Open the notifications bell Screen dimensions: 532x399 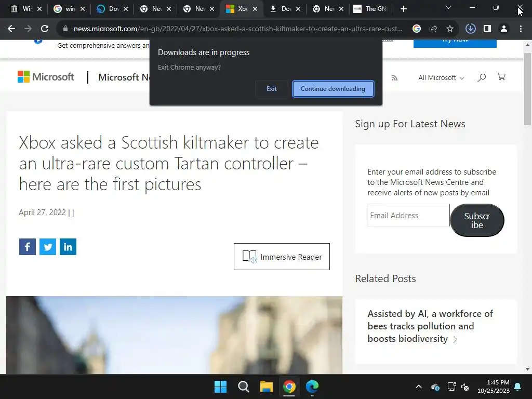(x=518, y=387)
